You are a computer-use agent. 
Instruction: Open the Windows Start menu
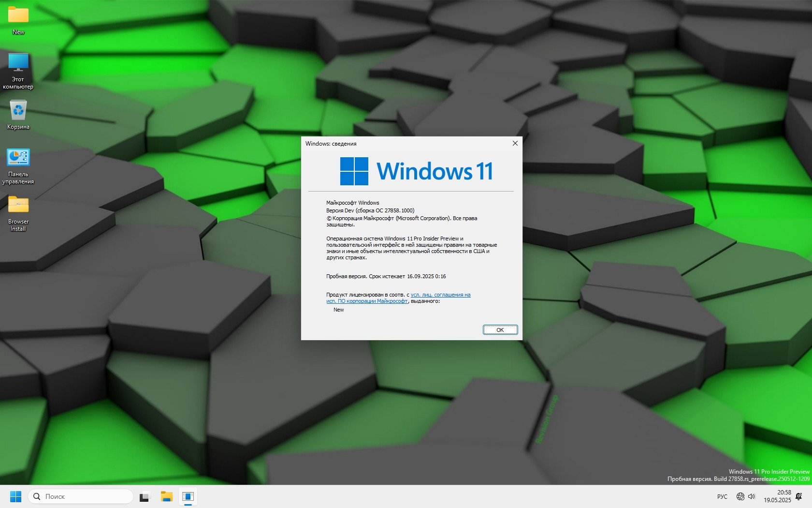click(x=15, y=496)
